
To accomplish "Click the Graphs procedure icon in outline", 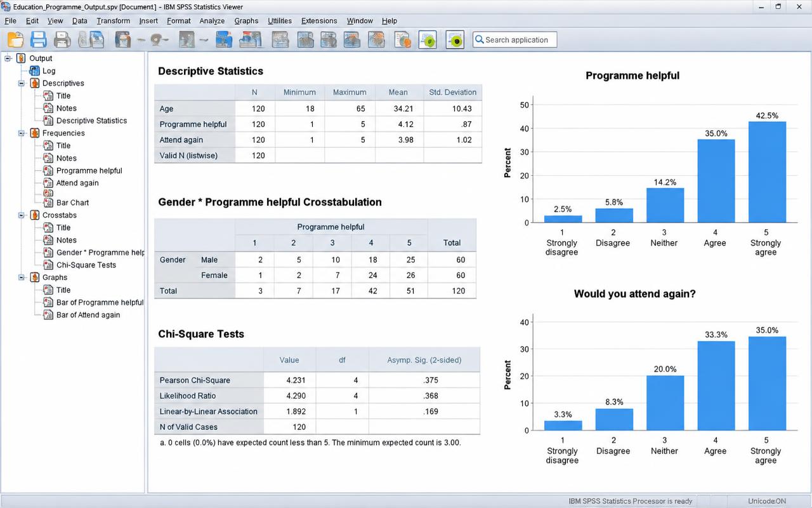I will coord(35,277).
